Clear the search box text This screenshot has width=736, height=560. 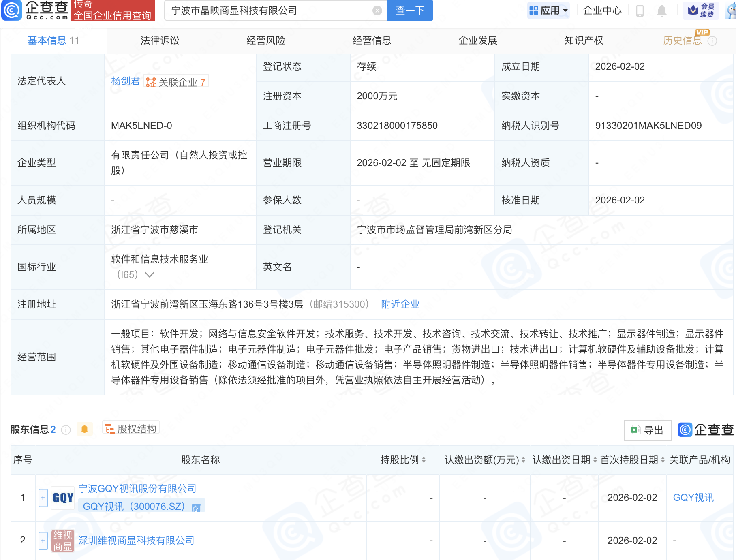(377, 11)
